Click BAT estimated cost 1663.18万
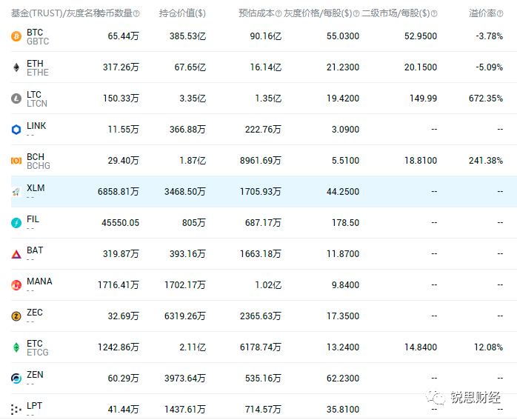The height and width of the screenshot is (420, 517). pos(261,254)
